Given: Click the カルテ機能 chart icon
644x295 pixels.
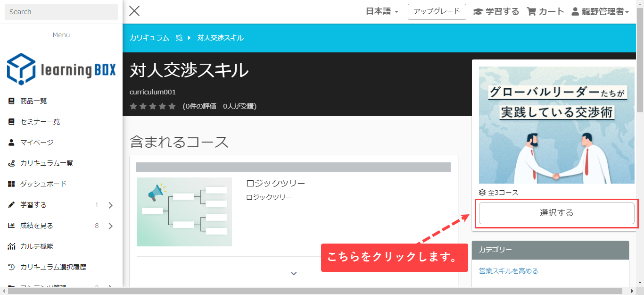Looking at the screenshot, I should point(12,246).
